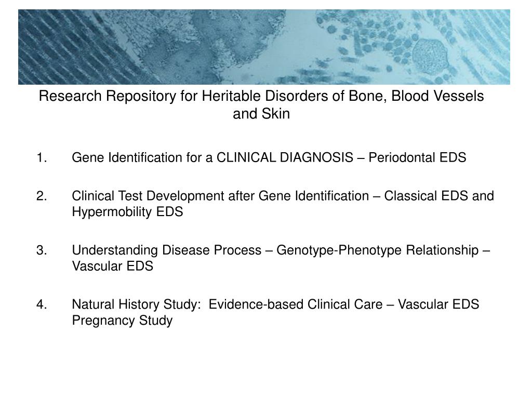
Task: Click the number '4.' list marker
Action: [x=42, y=304]
